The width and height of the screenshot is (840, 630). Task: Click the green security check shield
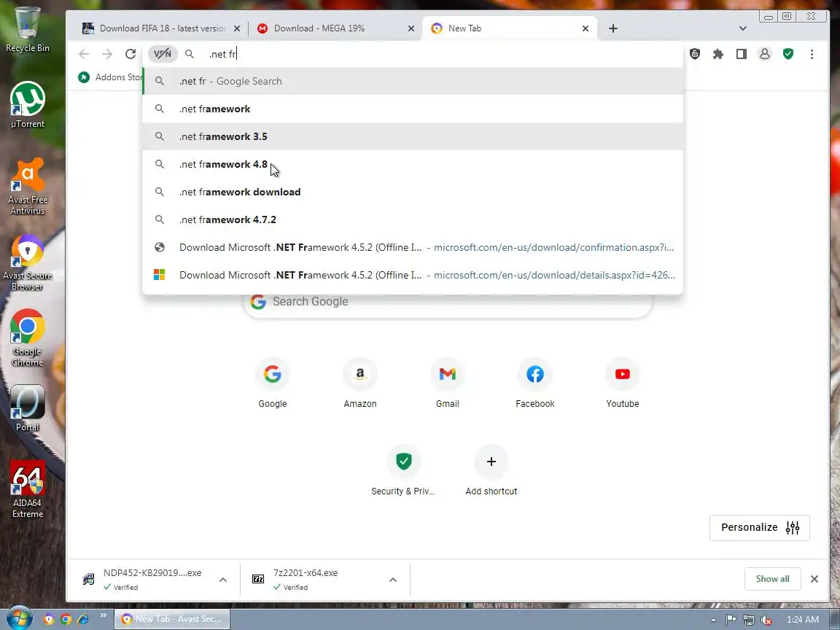(x=788, y=53)
